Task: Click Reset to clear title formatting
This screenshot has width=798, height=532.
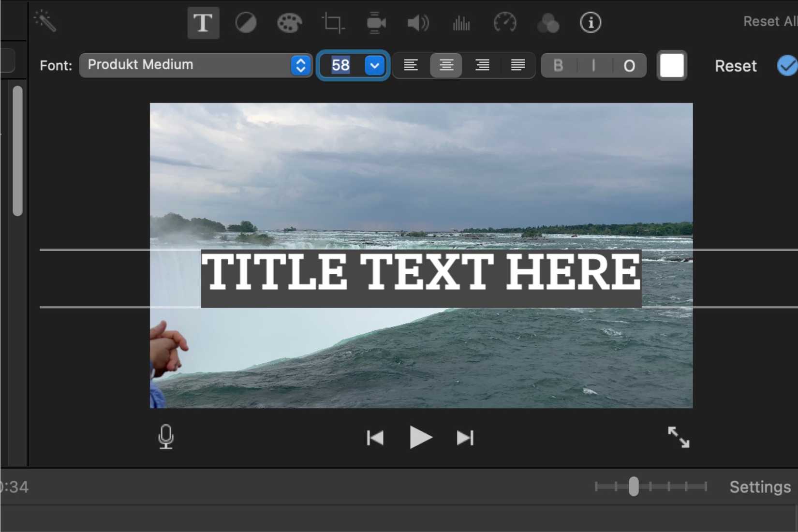Action: [735, 66]
